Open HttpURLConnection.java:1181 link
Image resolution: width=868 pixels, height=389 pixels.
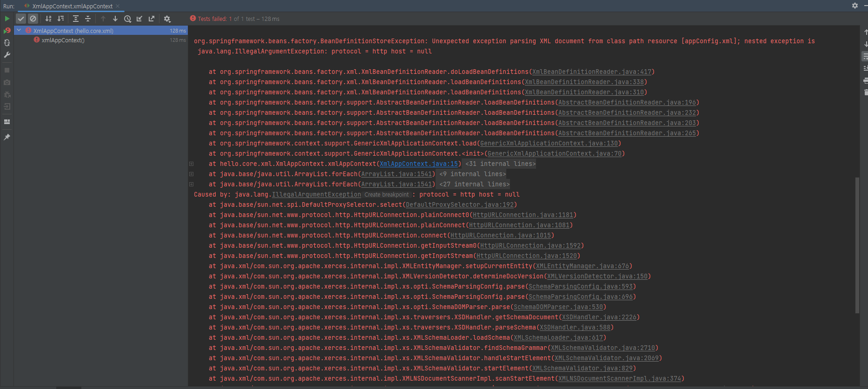(x=523, y=215)
